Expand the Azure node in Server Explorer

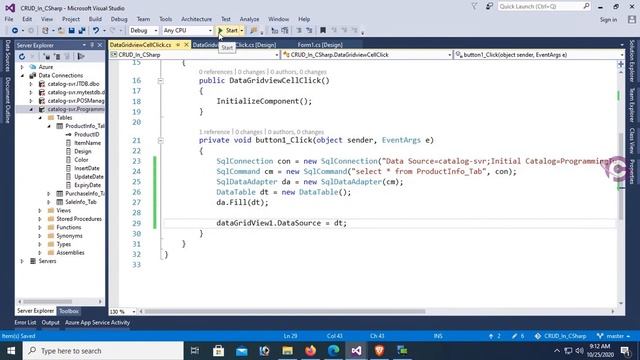22,67
